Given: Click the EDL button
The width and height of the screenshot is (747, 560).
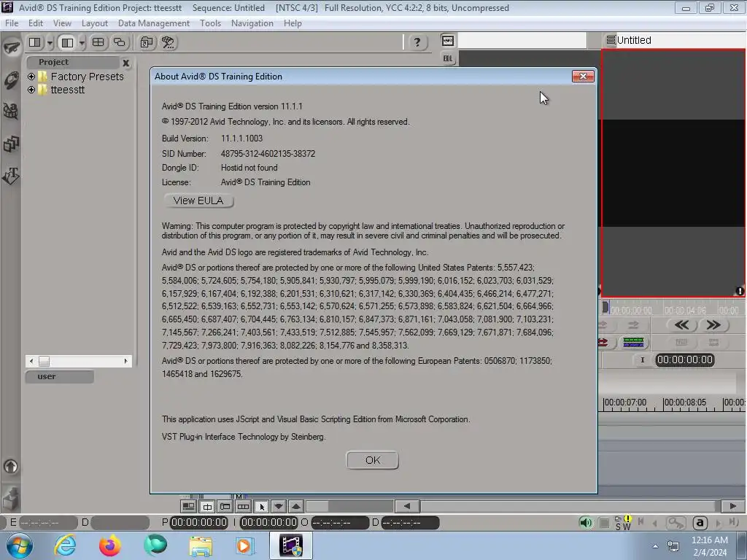Looking at the screenshot, I should 448,58.
